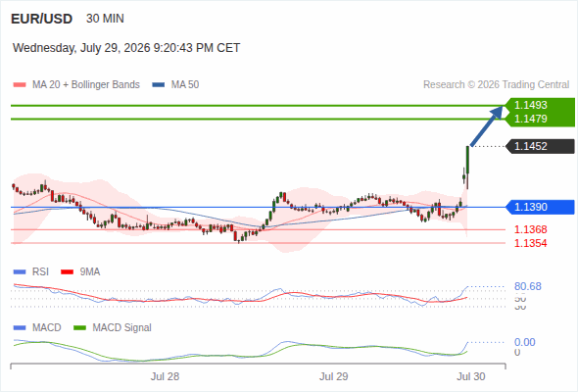The image size is (578, 392).
Task: Click the RSI value 80.68 readout
Action: [528, 286]
